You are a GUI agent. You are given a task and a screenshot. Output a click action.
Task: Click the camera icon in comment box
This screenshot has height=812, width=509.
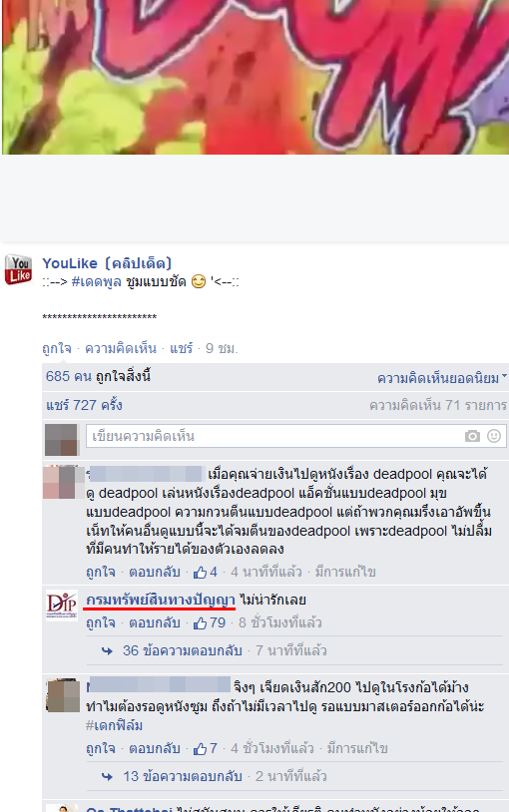[472, 436]
